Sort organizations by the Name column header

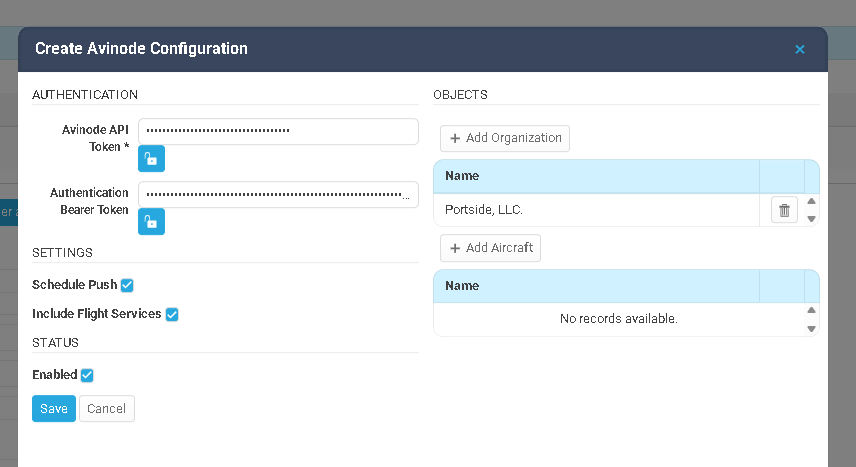pos(462,176)
